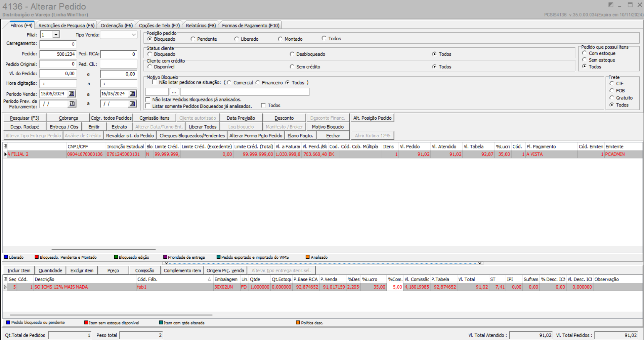Click the splitter right chevron above item grid
The width and height of the screenshot is (644, 340).
click(x=480, y=263)
